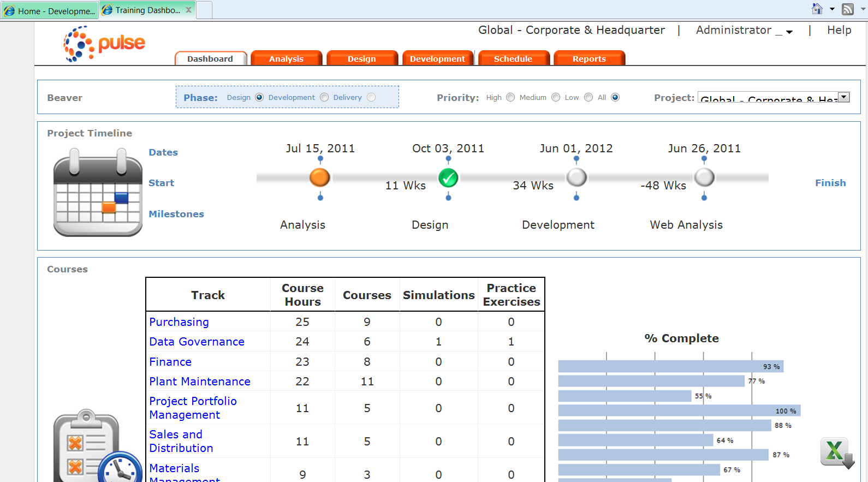The height and width of the screenshot is (482, 868).
Task: Set priority to Medium
Action: point(556,97)
